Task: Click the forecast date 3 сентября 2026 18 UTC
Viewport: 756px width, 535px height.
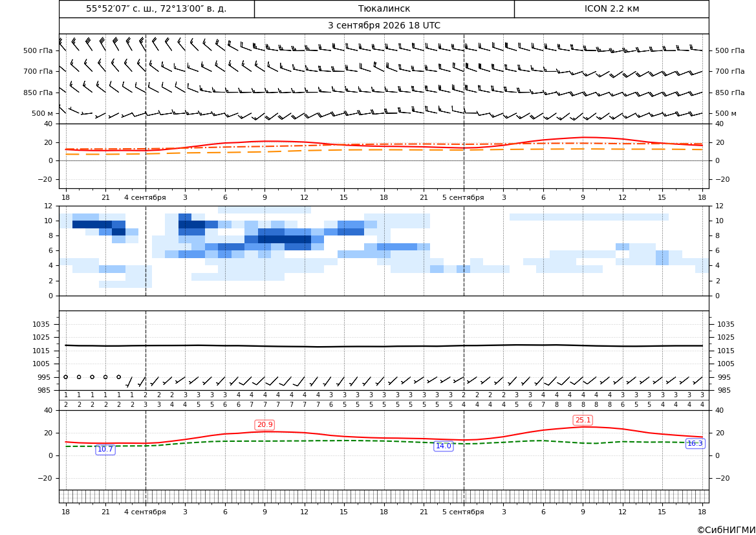Action: click(x=384, y=26)
